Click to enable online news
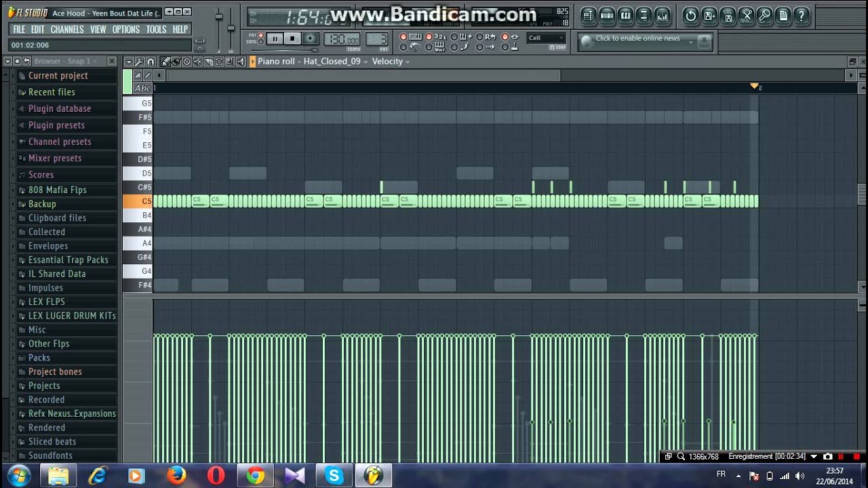This screenshot has height=488, width=868. pos(638,38)
